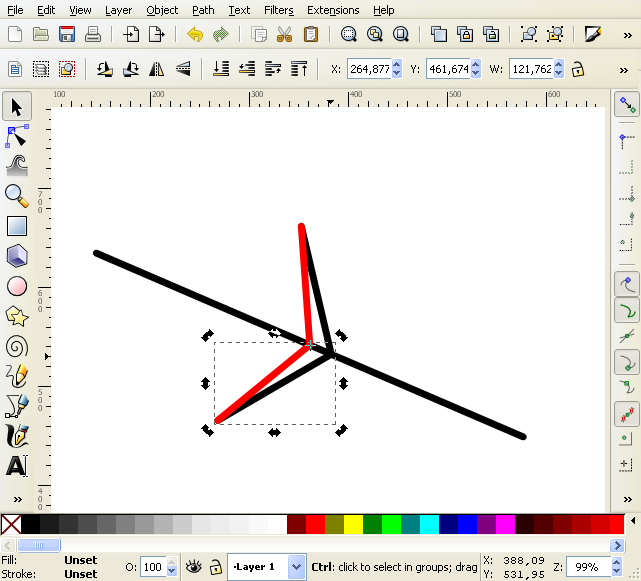Open a file with folder icon
The image size is (641, 581).
coord(41,34)
